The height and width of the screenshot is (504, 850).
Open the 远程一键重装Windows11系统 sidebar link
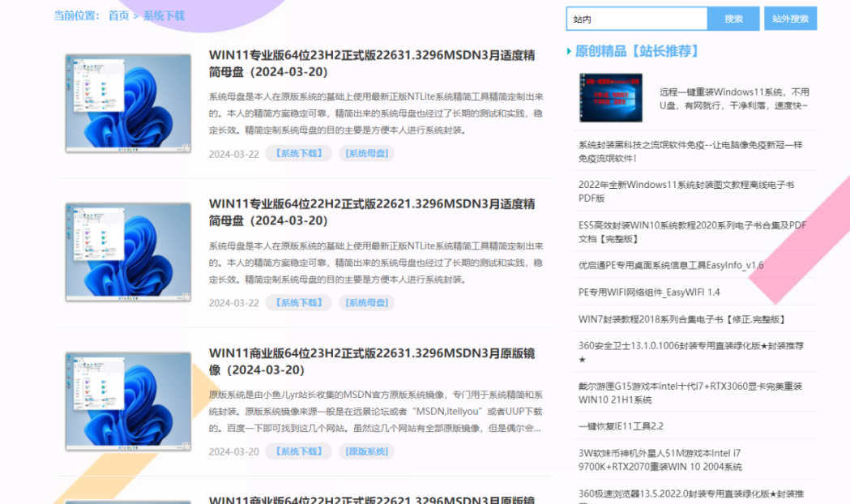734,99
